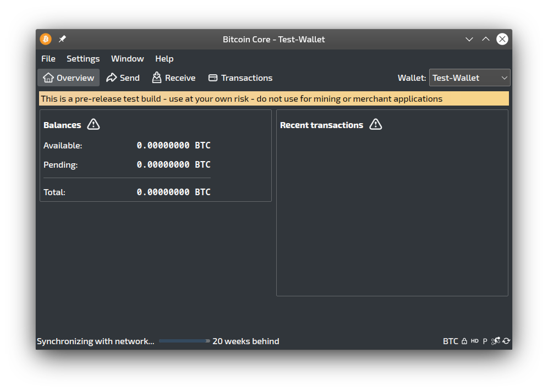
Task: Click the Pending balance value
Action: coord(173,164)
